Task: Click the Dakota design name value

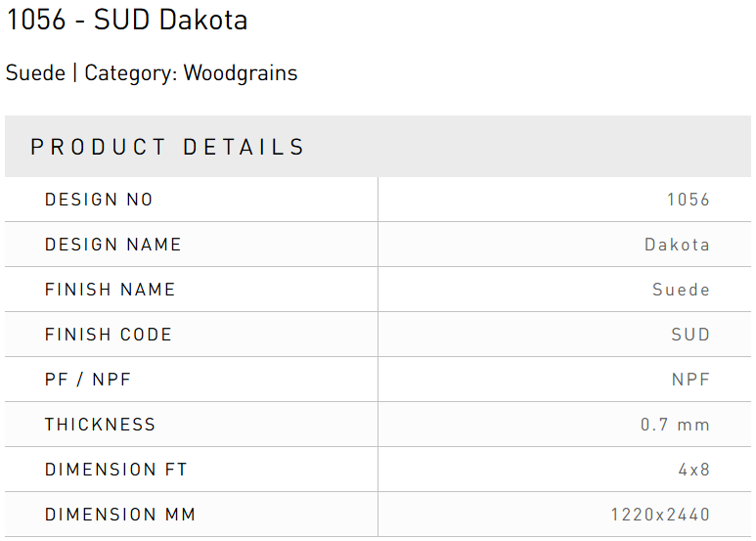Action: point(677,245)
